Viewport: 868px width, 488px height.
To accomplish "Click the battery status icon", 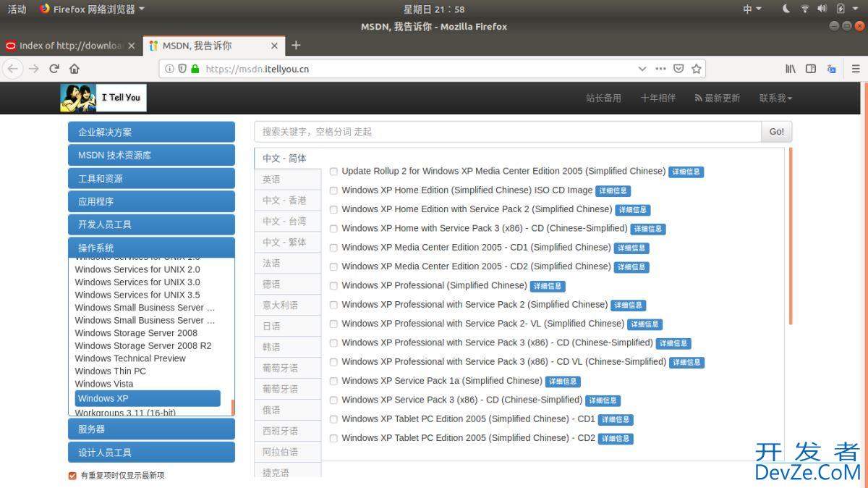I will [841, 9].
